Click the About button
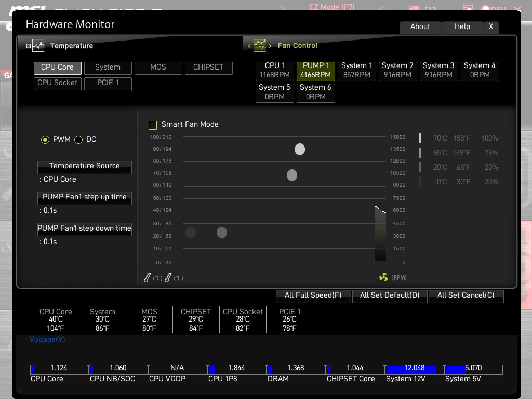Screen dimensions: 532x399 tap(420, 27)
